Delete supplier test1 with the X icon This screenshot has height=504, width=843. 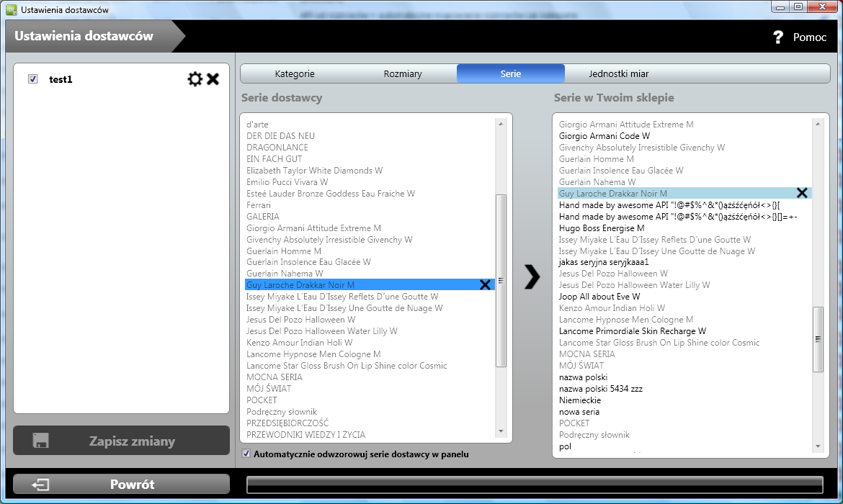[x=213, y=79]
